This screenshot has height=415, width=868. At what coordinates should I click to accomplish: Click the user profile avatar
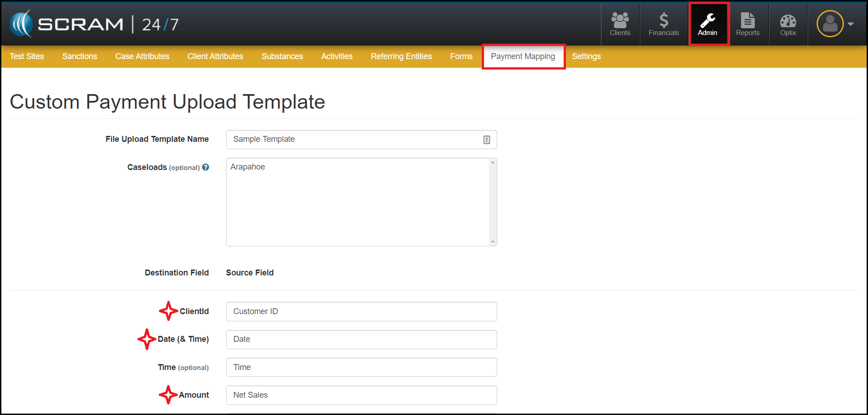coord(830,24)
